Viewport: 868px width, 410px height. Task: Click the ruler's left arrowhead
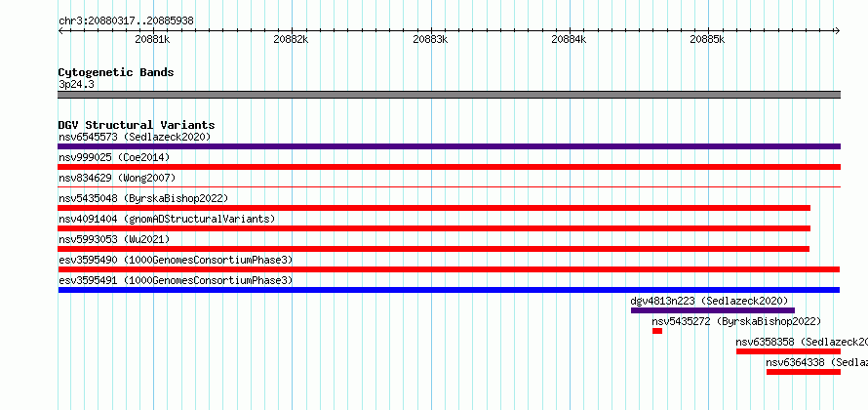pos(60,31)
